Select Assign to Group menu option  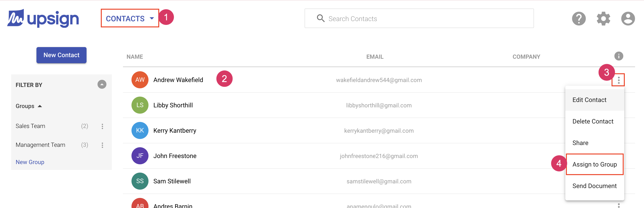tap(594, 164)
